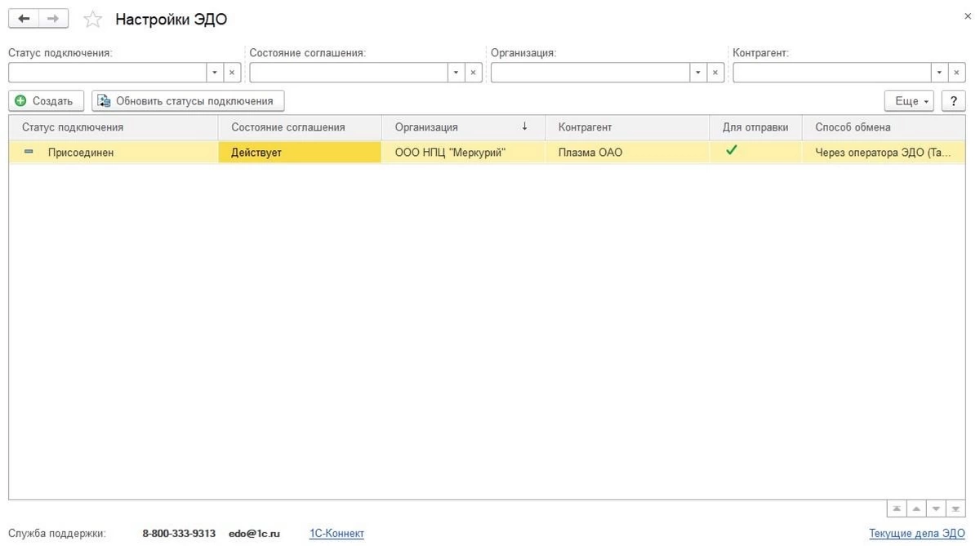Add Настройки ЭДО to favorites star

[93, 19]
